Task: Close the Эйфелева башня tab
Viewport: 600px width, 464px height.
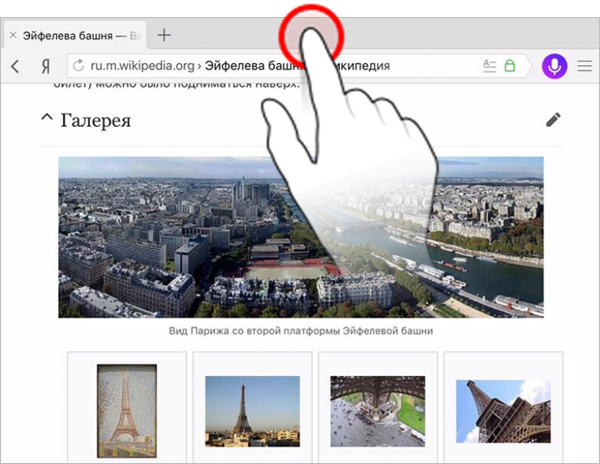Action: coord(13,35)
